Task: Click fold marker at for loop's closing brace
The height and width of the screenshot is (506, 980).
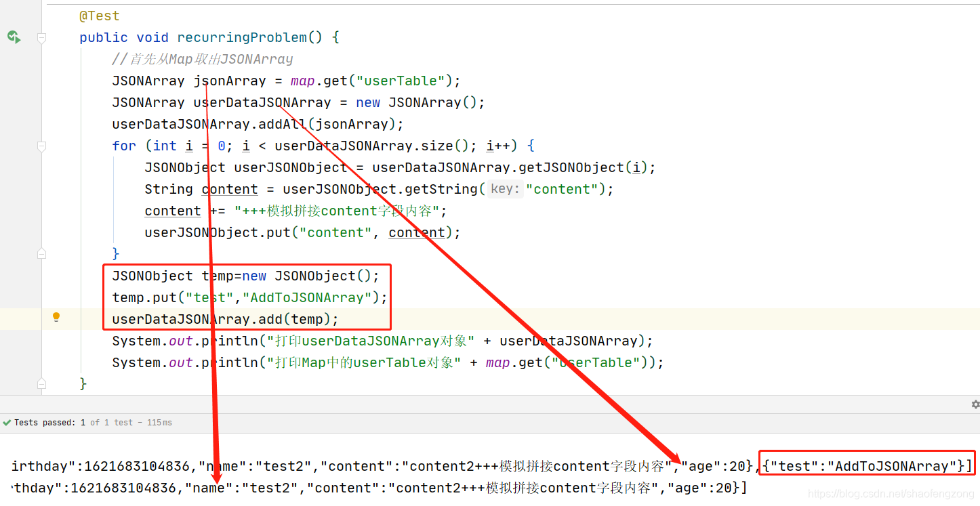Action: 41,254
